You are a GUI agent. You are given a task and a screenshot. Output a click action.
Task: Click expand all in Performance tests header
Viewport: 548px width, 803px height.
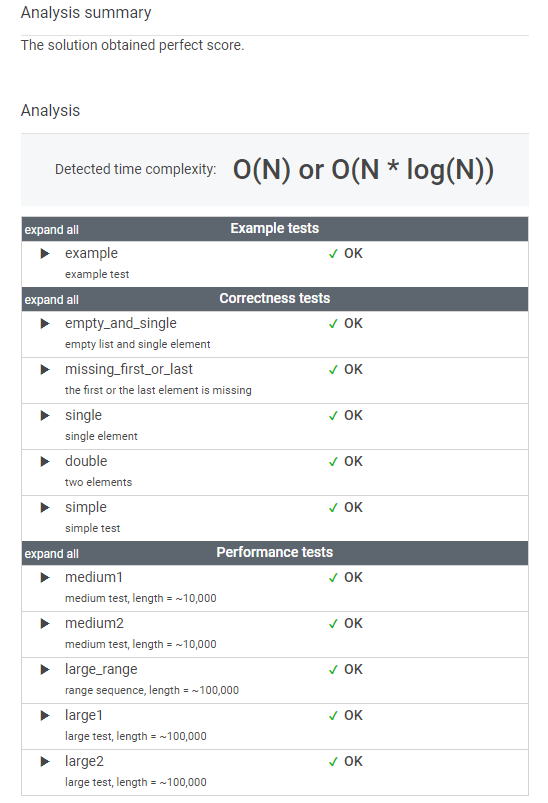pos(51,554)
